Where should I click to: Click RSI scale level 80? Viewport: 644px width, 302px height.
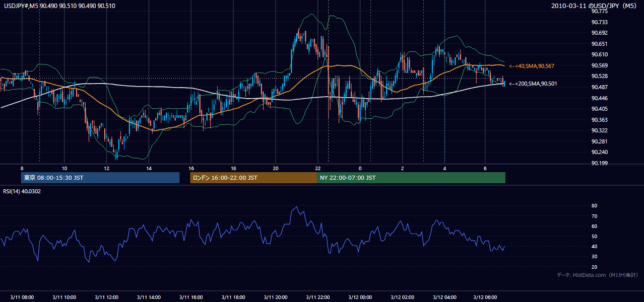point(594,206)
